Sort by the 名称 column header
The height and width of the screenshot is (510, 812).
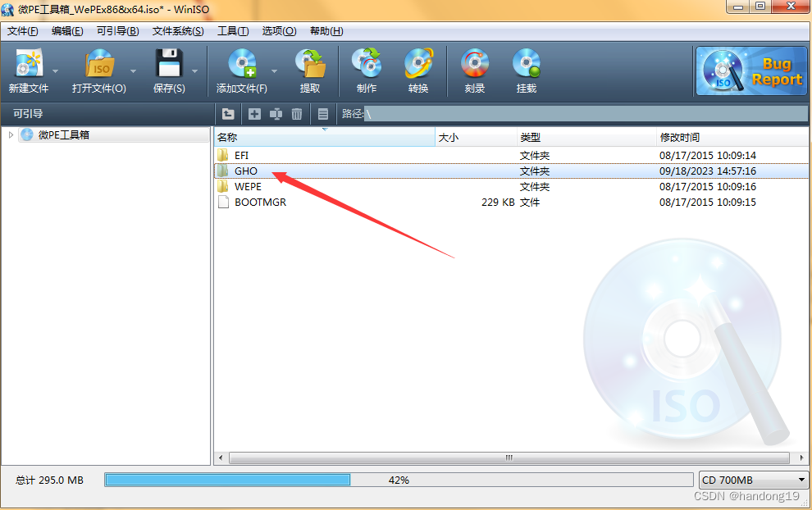tap(325, 137)
